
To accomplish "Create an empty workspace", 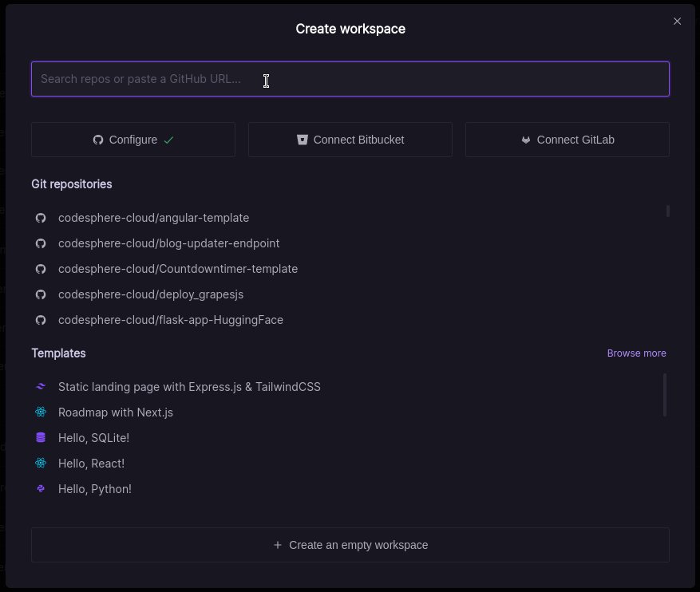I will click(x=350, y=544).
